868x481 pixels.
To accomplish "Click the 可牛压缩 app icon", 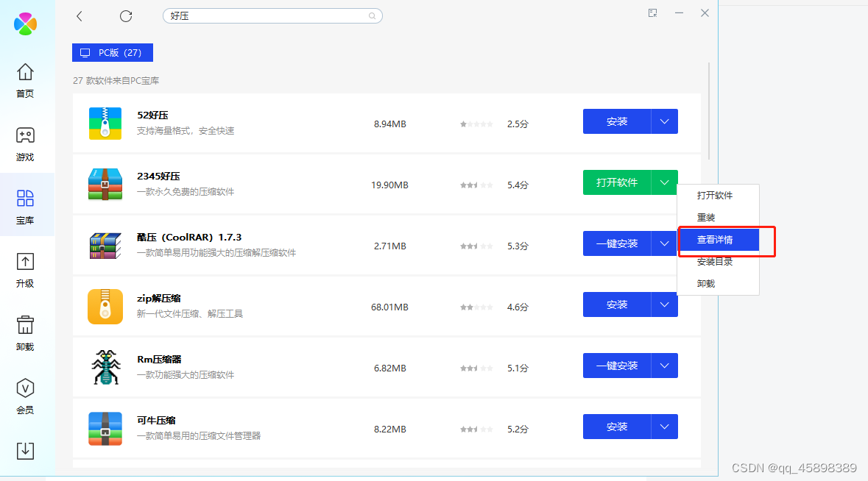I will coord(105,429).
